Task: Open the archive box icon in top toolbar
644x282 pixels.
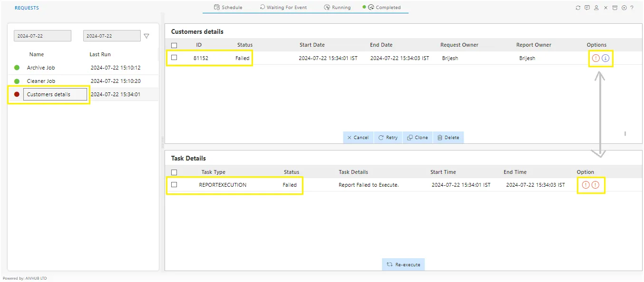Action: tap(615, 8)
